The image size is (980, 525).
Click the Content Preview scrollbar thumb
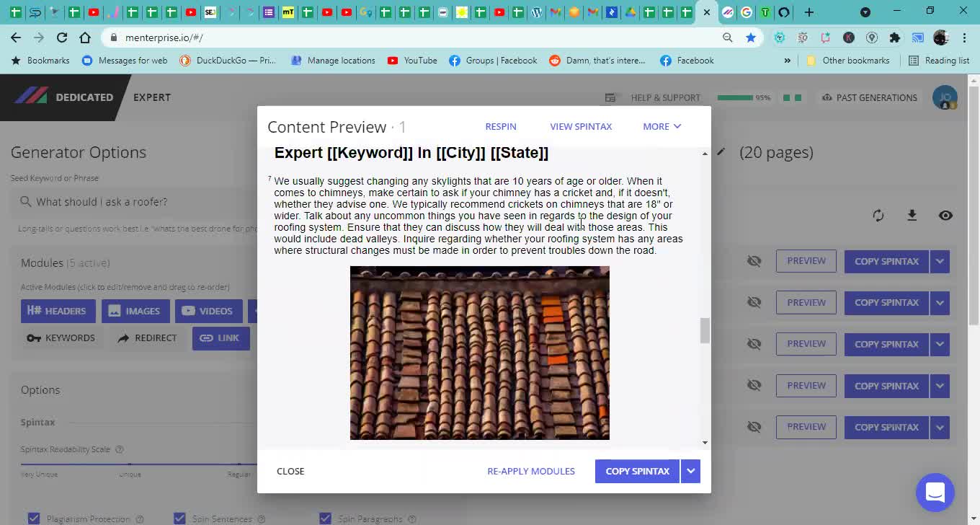tap(705, 330)
